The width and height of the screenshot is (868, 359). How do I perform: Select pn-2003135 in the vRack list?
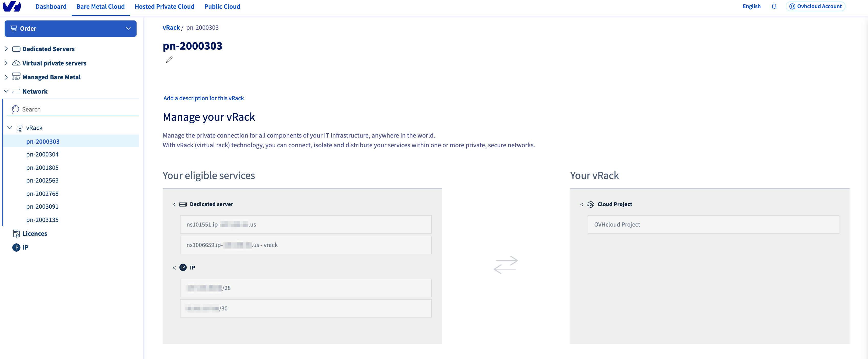[x=42, y=220]
